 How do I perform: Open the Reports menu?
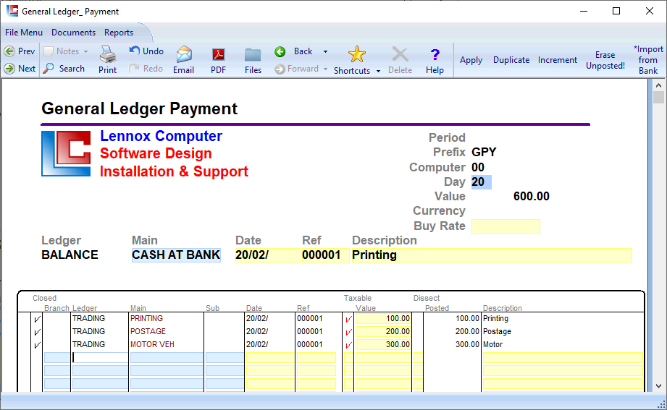[x=119, y=32]
